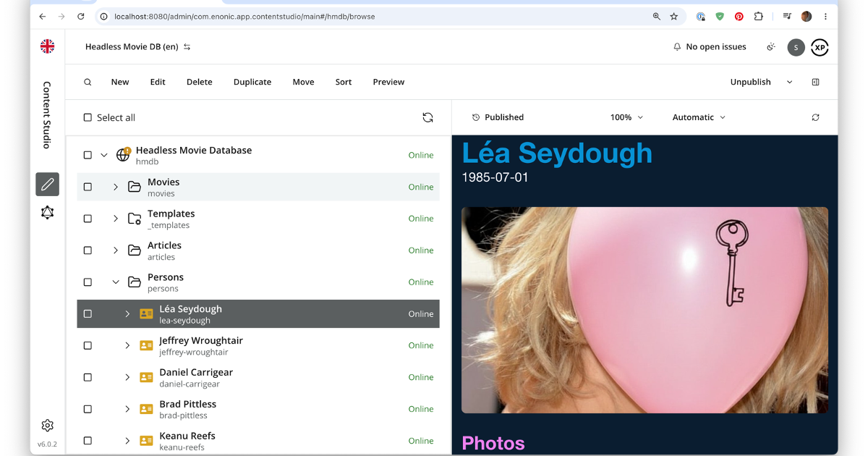Viewport: 868px width, 456px height.
Task: Expand the Articles folder
Action: (116, 250)
